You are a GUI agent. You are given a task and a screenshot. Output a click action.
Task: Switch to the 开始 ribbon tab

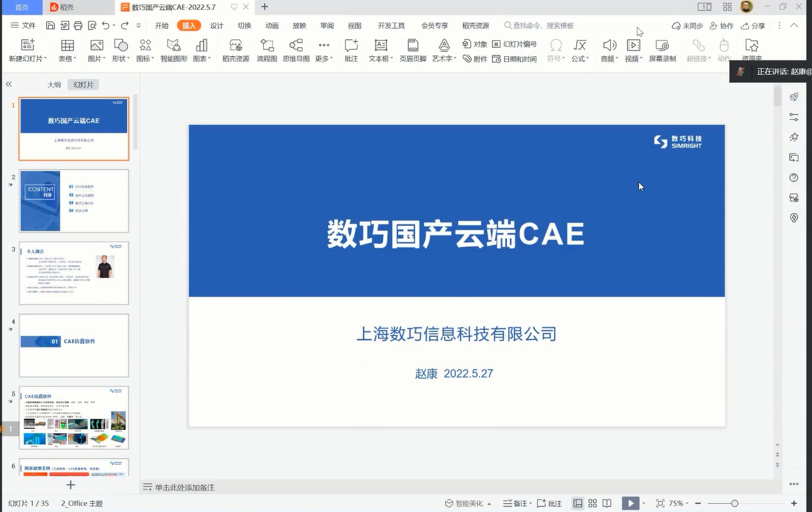[162, 26]
